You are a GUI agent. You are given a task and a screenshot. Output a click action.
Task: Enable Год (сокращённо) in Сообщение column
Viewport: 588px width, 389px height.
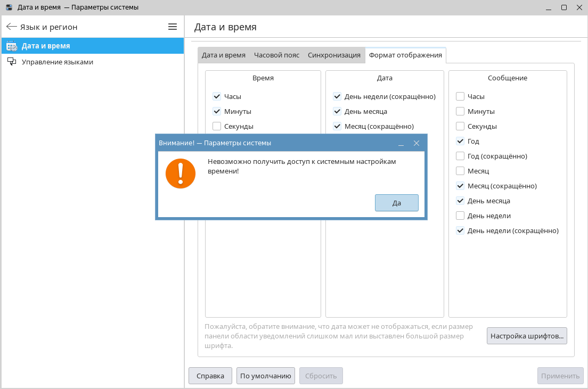[x=460, y=156]
